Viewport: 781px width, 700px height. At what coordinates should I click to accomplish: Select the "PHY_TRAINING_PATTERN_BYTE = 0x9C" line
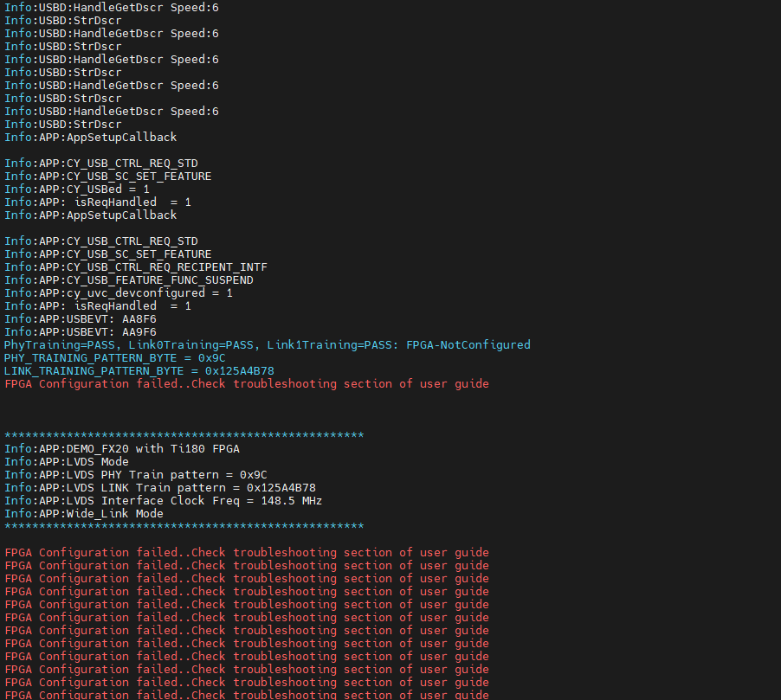pyautogui.click(x=115, y=358)
